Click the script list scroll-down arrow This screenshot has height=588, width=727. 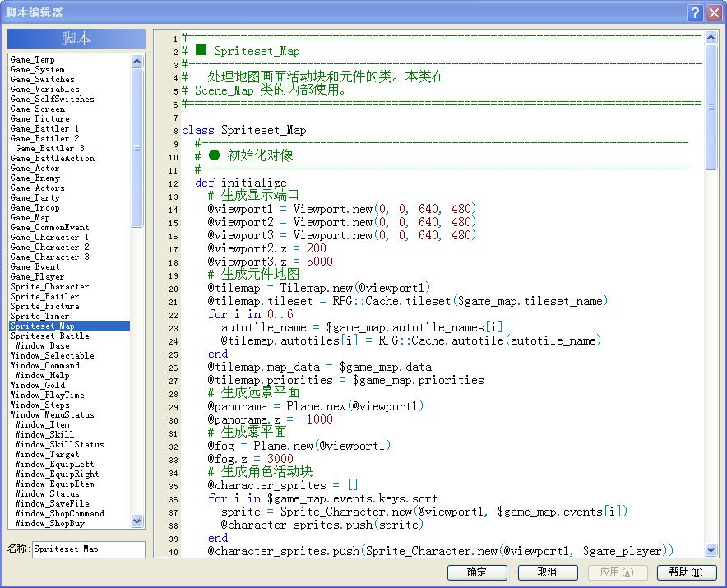[137, 521]
